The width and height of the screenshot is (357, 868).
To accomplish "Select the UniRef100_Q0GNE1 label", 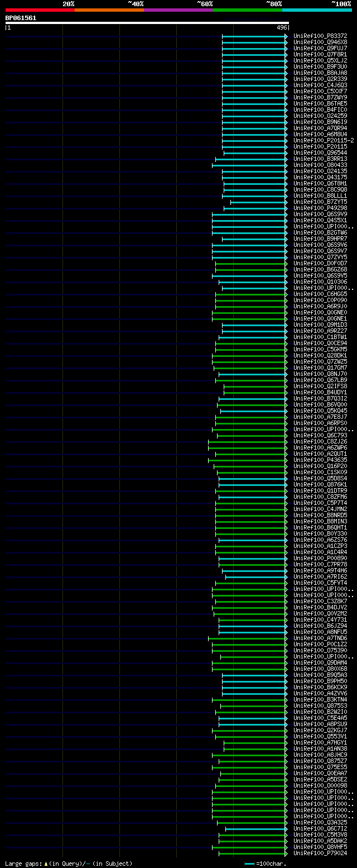I will (x=320, y=319).
